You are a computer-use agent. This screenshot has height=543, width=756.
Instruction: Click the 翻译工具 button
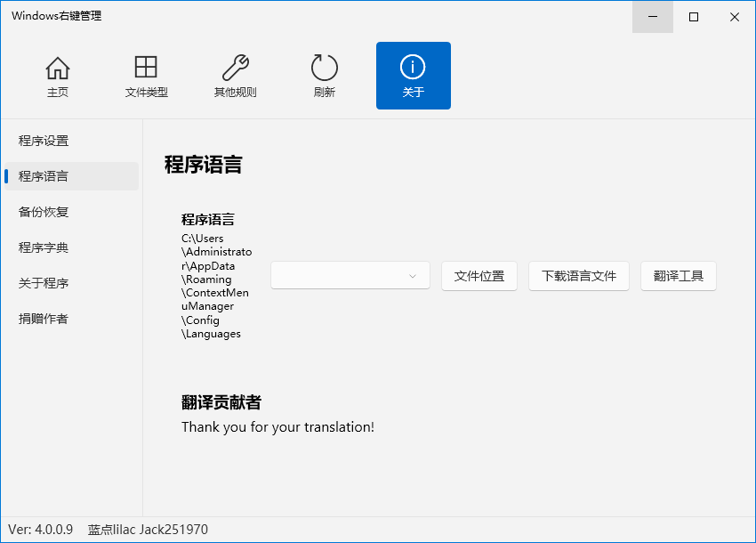click(x=679, y=276)
